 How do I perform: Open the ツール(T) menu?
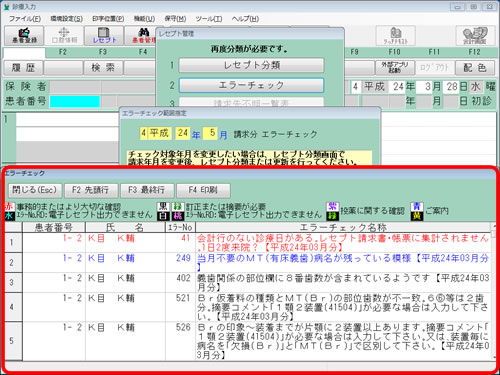coord(209,19)
